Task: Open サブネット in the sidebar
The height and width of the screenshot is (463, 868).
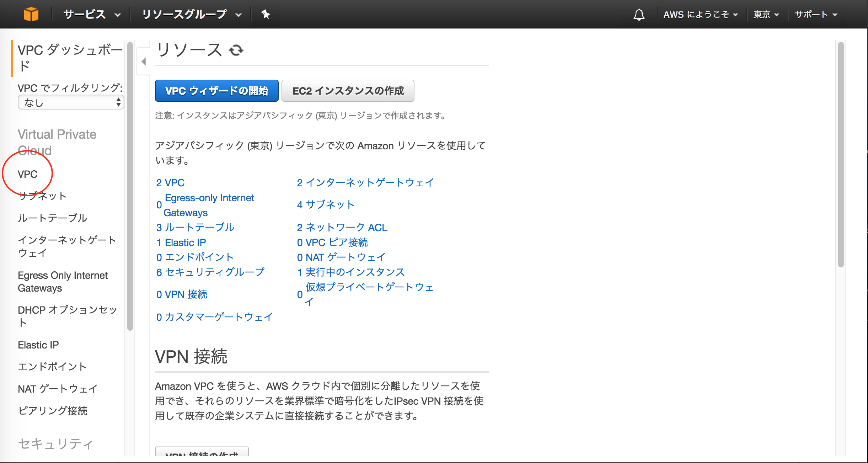Action: pyautogui.click(x=42, y=196)
